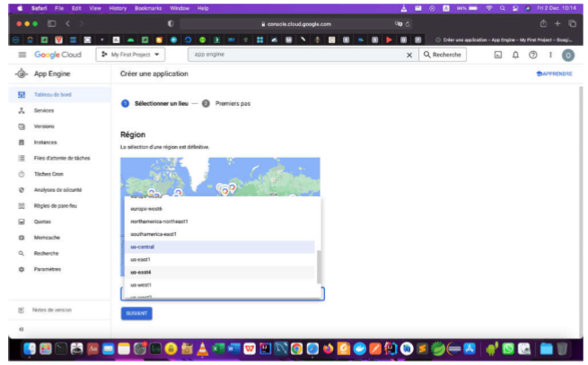Viewport: 588px width, 365px height.
Task: Select us-east4 region option
Action: coord(220,273)
